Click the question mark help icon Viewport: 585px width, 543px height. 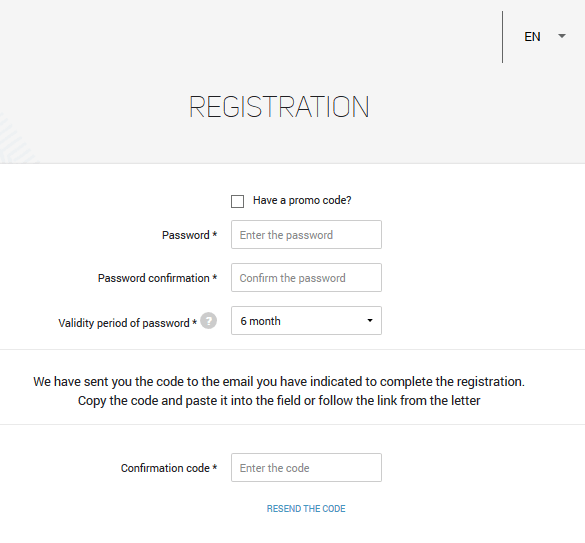pos(208,321)
